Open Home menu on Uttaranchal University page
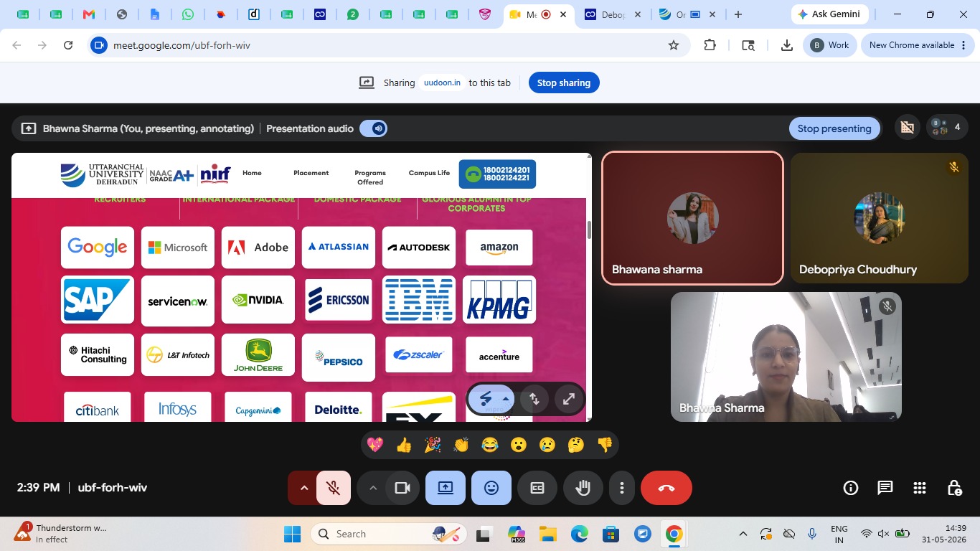Image resolution: width=980 pixels, height=551 pixels. tap(252, 173)
